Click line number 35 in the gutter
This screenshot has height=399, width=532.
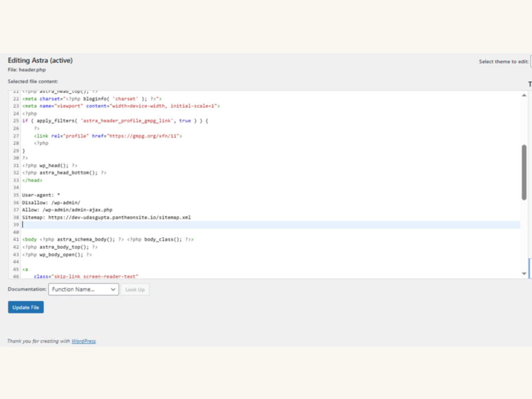pos(16,195)
